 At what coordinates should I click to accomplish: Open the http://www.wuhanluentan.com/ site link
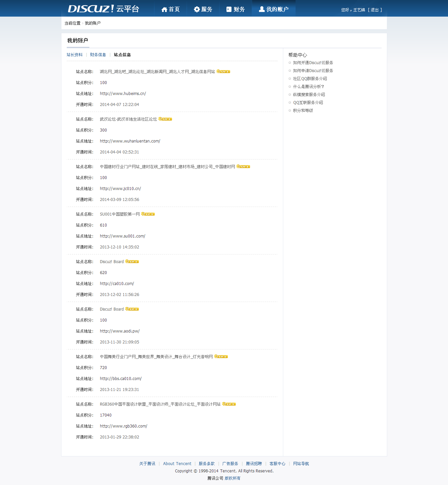point(130,141)
